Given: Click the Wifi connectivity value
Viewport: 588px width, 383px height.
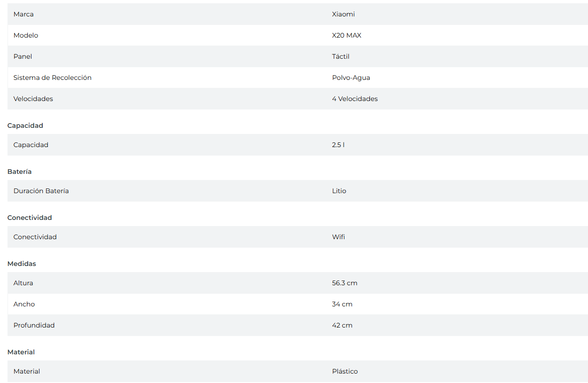Looking at the screenshot, I should coord(338,237).
